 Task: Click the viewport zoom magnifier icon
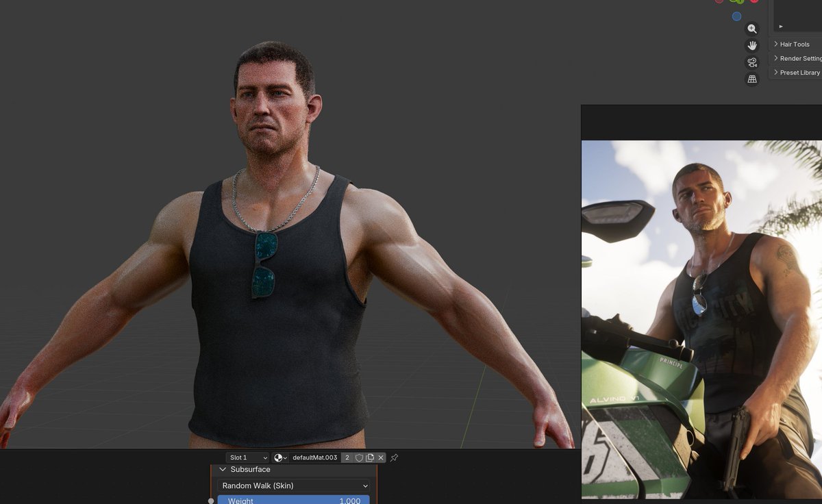click(x=752, y=29)
